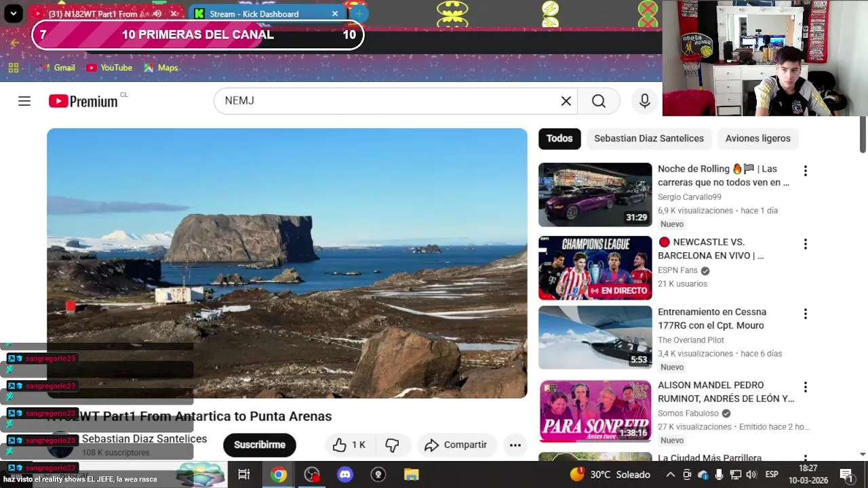868x488 pixels.
Task: Select the Todos filter chip
Action: point(559,138)
